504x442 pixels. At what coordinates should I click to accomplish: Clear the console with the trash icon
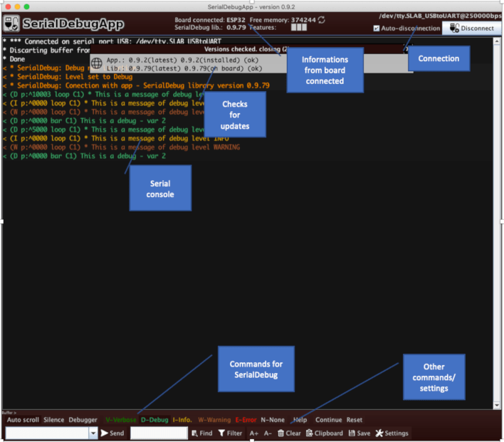point(289,433)
